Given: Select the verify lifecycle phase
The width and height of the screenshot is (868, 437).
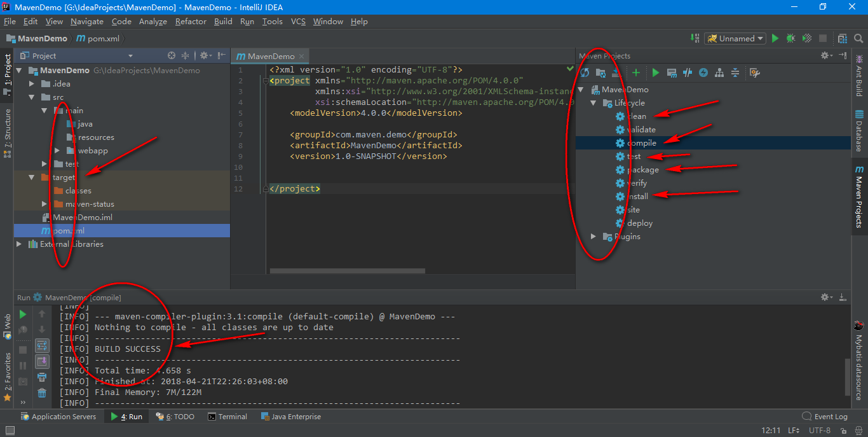Looking at the screenshot, I should [637, 183].
